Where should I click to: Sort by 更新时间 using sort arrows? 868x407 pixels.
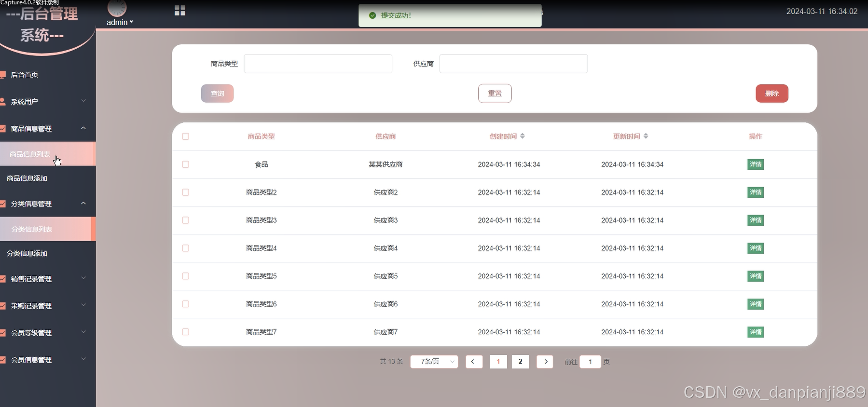(x=646, y=136)
